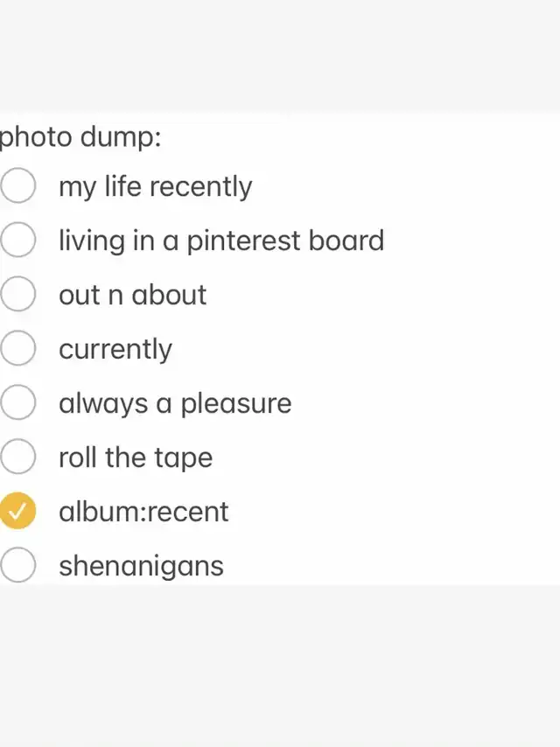Tap the 'living in a pinterest board' text

pos(221,241)
